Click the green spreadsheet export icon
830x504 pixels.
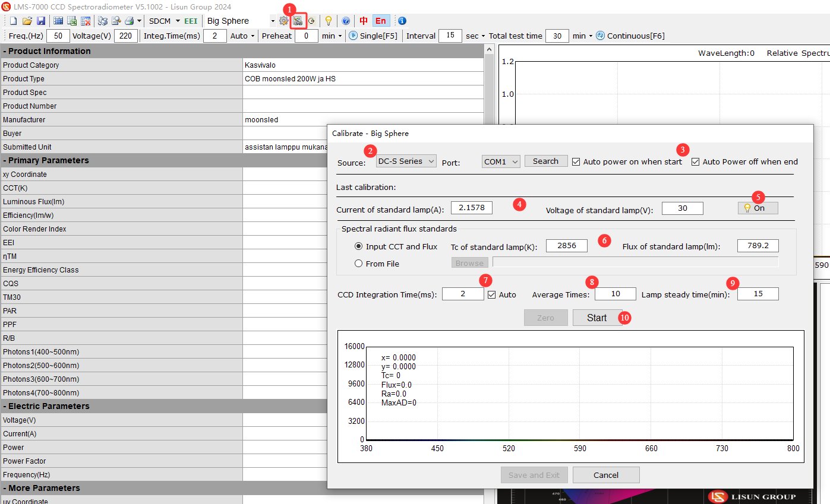click(72, 21)
